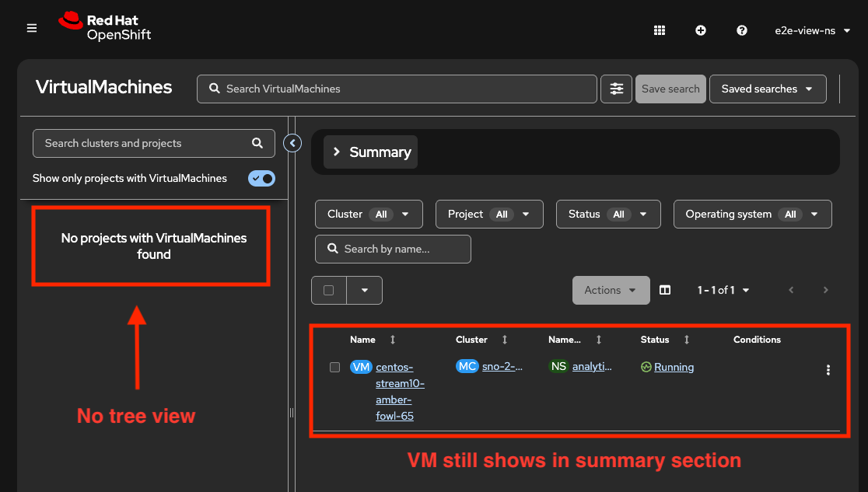868x492 pixels.
Task: Select the centos-stream10-amber-fowl-65 row checkbox
Action: [335, 367]
